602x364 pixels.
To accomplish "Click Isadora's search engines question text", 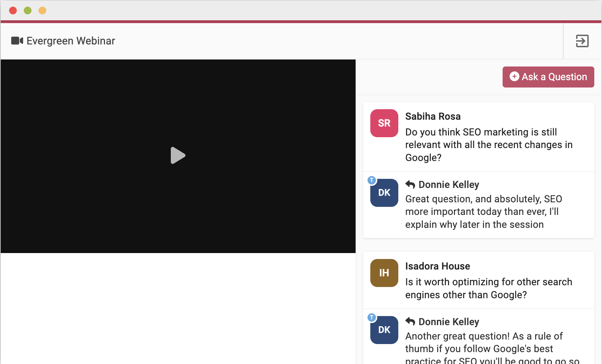I will click(x=488, y=288).
